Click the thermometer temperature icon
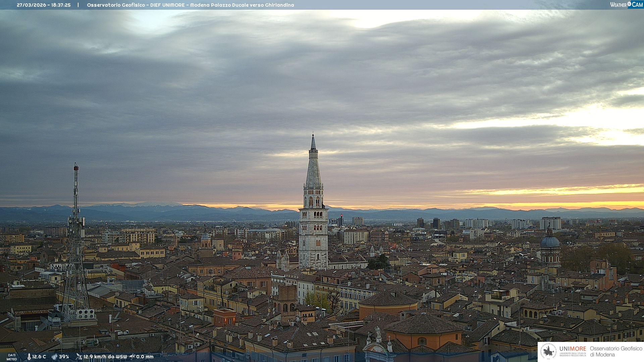 [29, 357]
